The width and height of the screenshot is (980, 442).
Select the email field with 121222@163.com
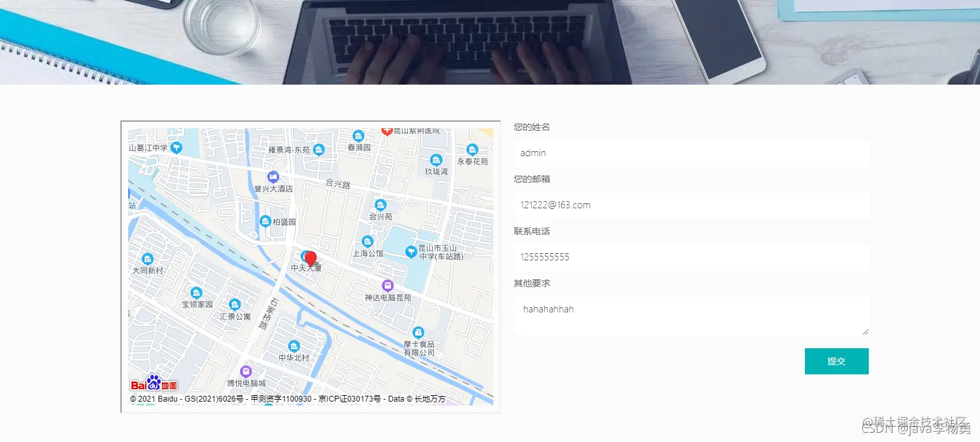[691, 205]
